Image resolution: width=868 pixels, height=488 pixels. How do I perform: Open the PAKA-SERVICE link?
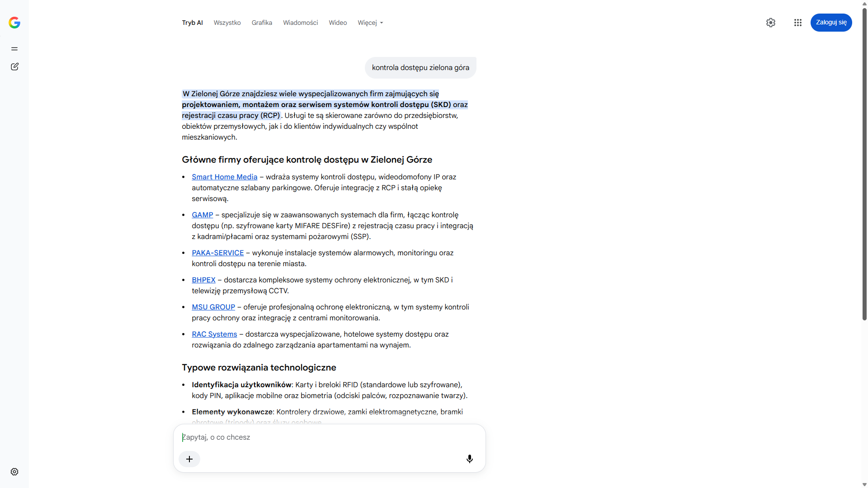pos(217,253)
